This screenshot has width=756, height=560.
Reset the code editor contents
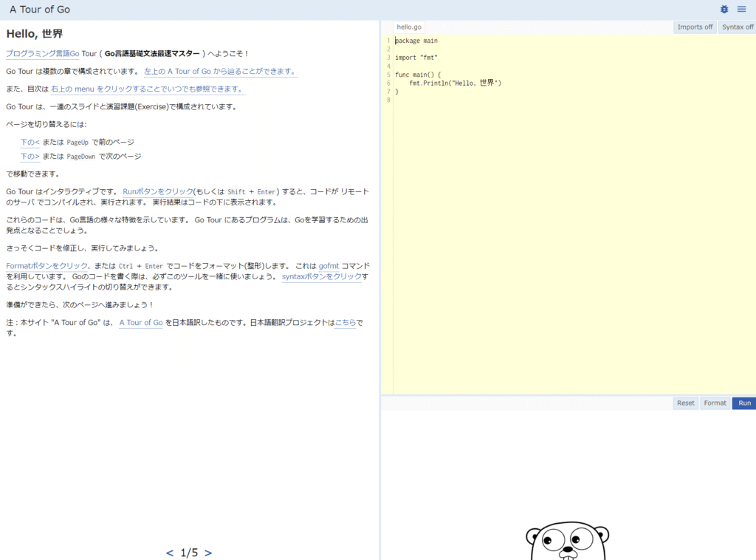click(x=685, y=403)
